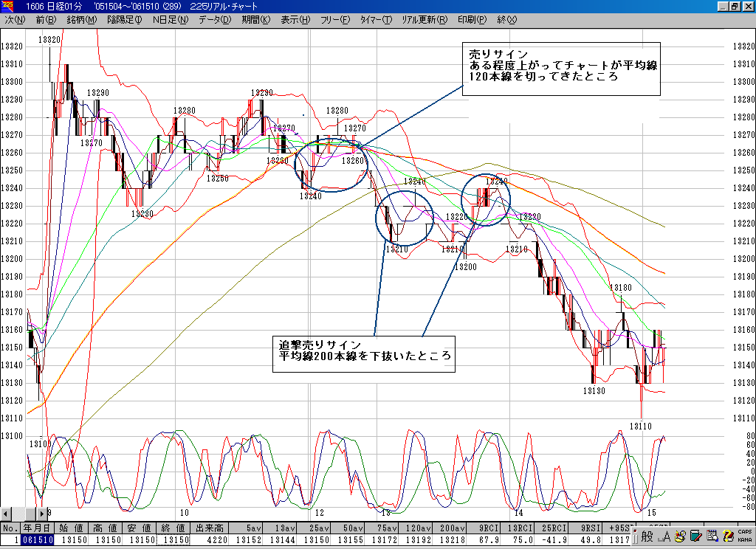Open the 表示(H) menu
This screenshot has width=756, height=549.
295,20
